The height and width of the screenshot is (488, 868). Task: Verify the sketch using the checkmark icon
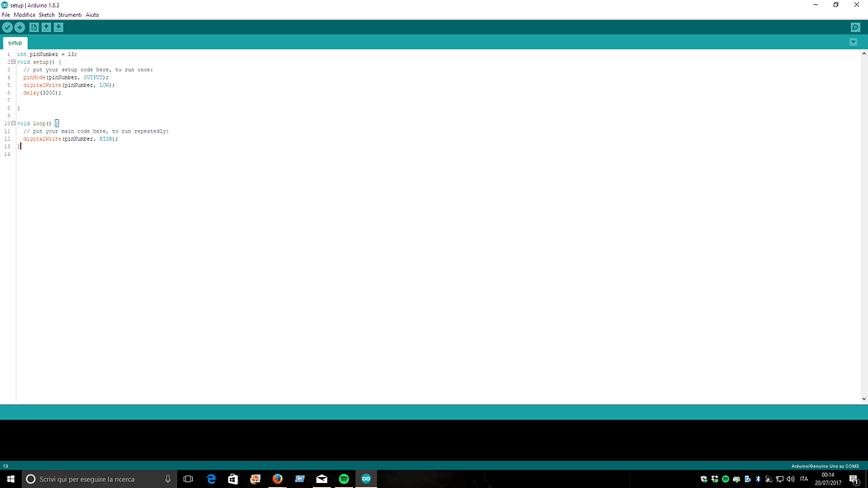[8, 27]
